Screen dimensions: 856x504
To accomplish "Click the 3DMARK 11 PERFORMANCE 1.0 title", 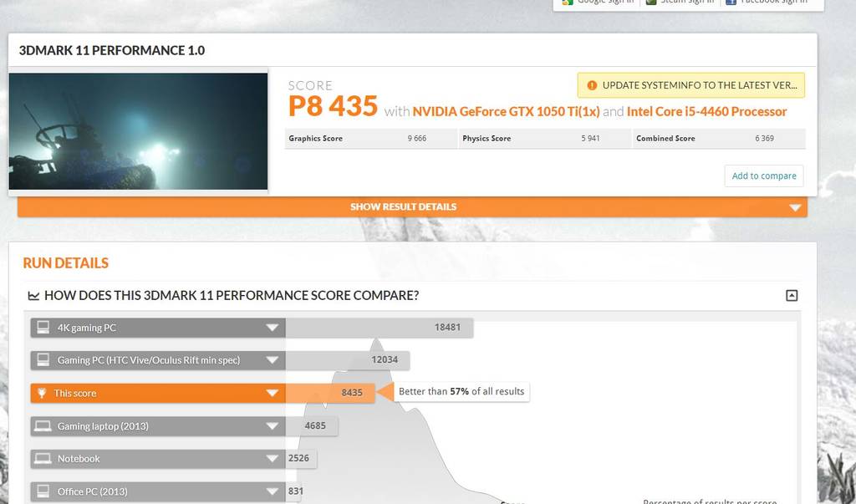I will click(112, 50).
